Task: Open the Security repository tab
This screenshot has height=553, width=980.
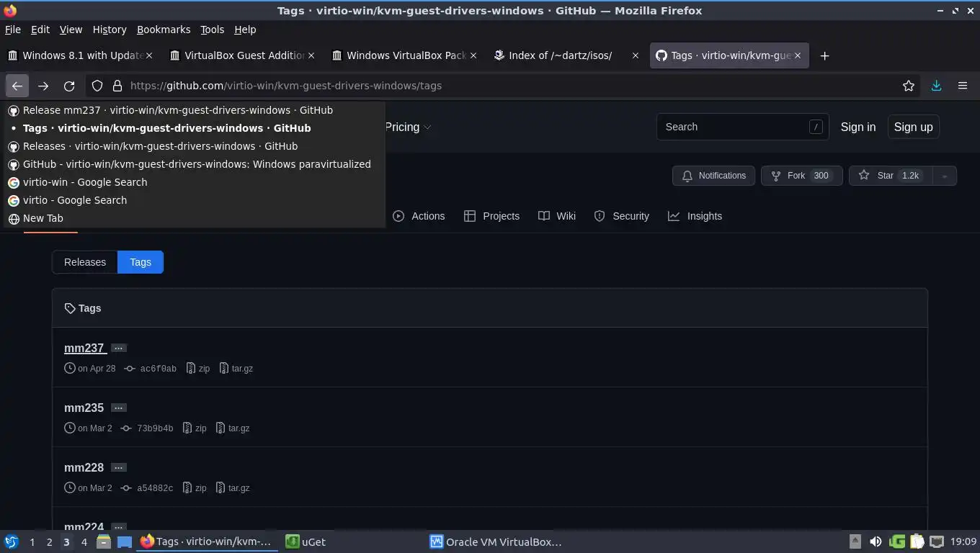Action: [621, 216]
